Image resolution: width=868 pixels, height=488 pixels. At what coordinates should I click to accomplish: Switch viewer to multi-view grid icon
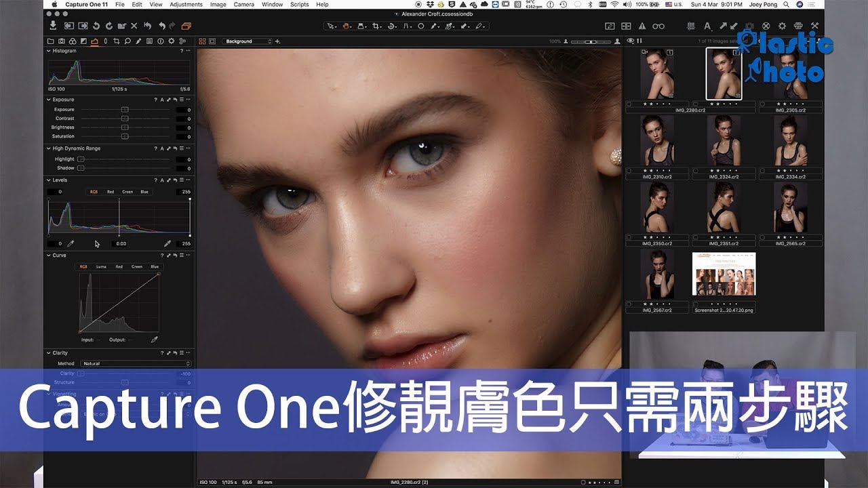(202, 41)
